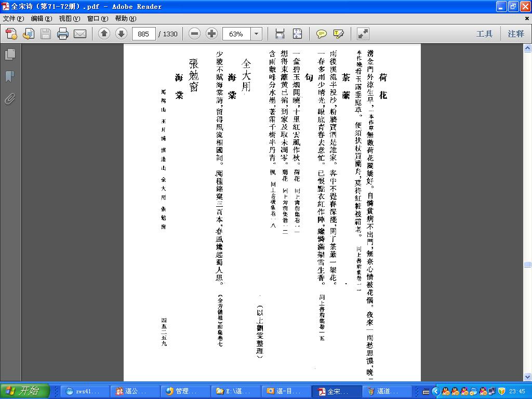Open the 注释 comment pane

coord(516,34)
